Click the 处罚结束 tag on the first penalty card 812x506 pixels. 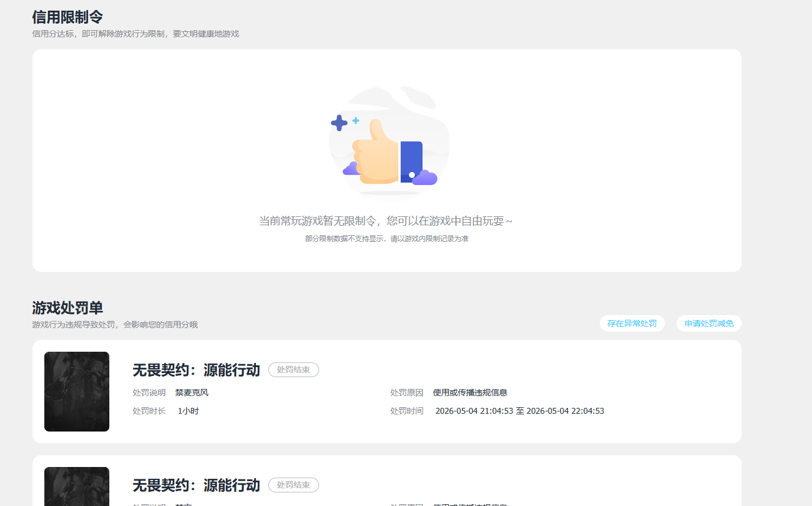point(294,370)
